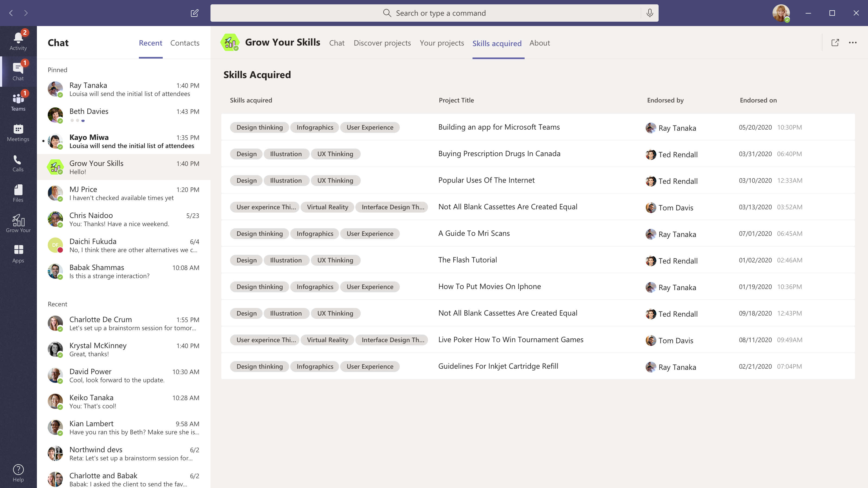Click the Virtual Reality skill tag, first occurrence
The width and height of the screenshot is (868, 488).
point(327,207)
